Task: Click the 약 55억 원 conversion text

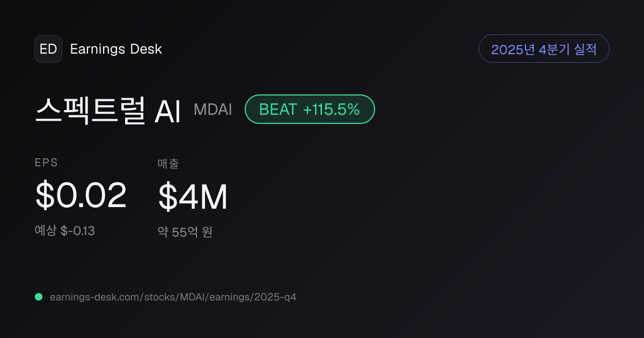Action: pos(185,232)
